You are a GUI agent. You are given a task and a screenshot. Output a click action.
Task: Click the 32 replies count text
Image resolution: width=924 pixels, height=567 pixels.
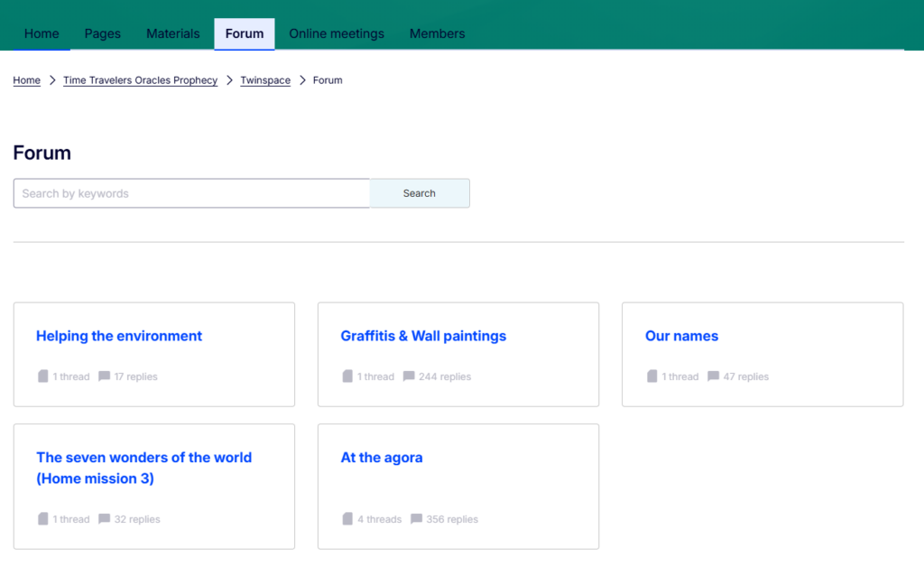[137, 519]
